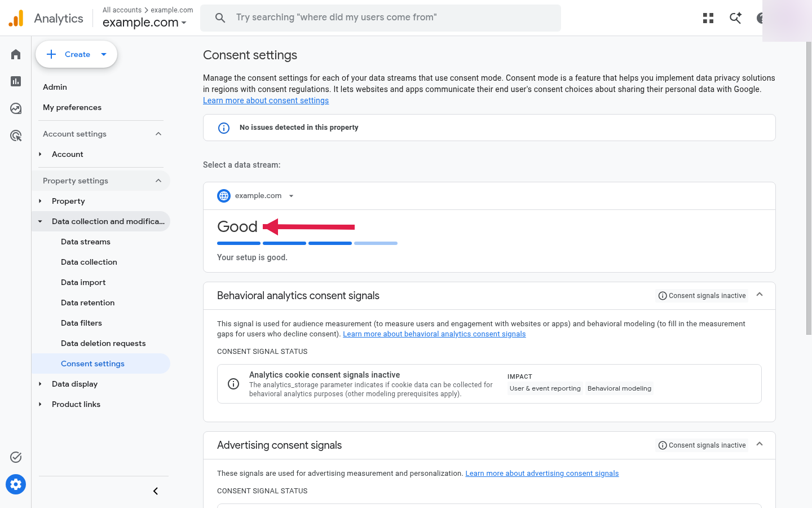
Task: Click the Admin gear icon
Action: click(16, 484)
